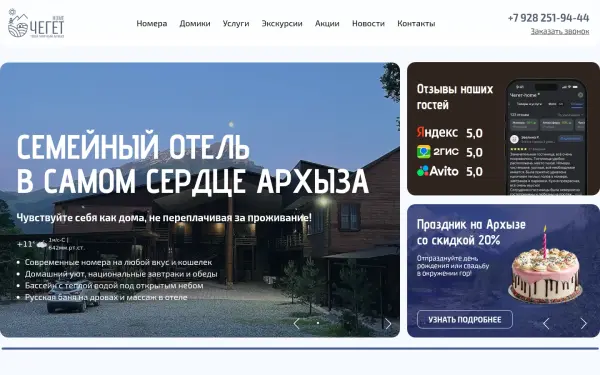
Task: Open the Домики menu item
Action: pyautogui.click(x=195, y=23)
